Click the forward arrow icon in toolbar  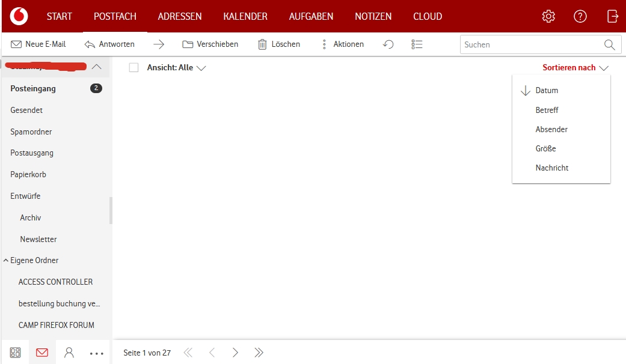click(x=159, y=44)
